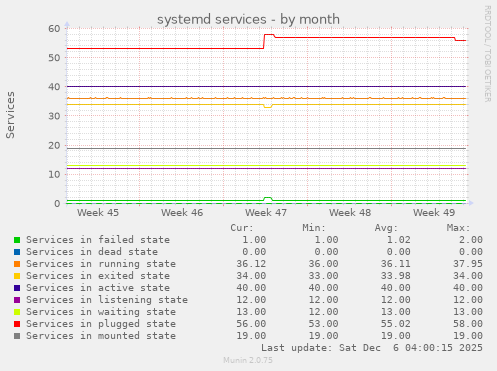
Task: Click the blue dead state color swatch
Action: (x=17, y=252)
